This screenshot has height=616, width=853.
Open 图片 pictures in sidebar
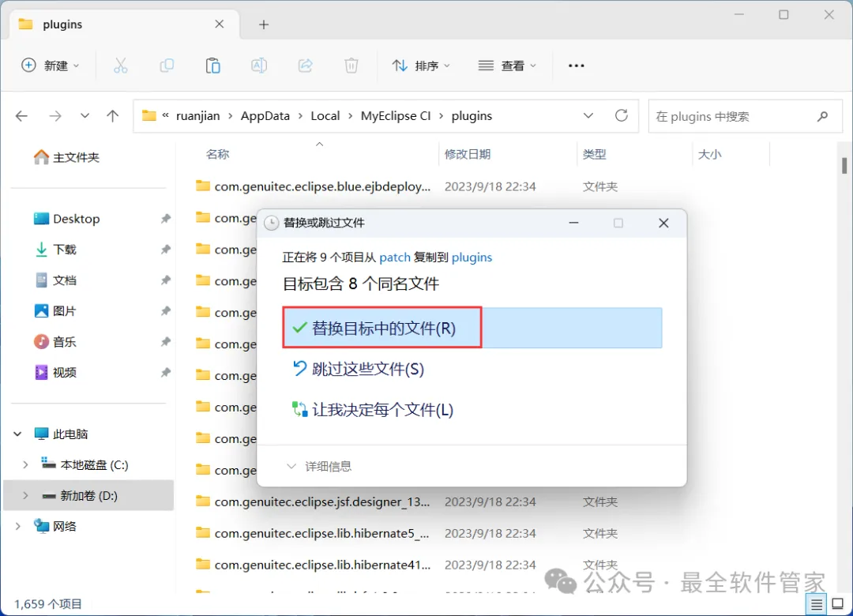(55, 310)
